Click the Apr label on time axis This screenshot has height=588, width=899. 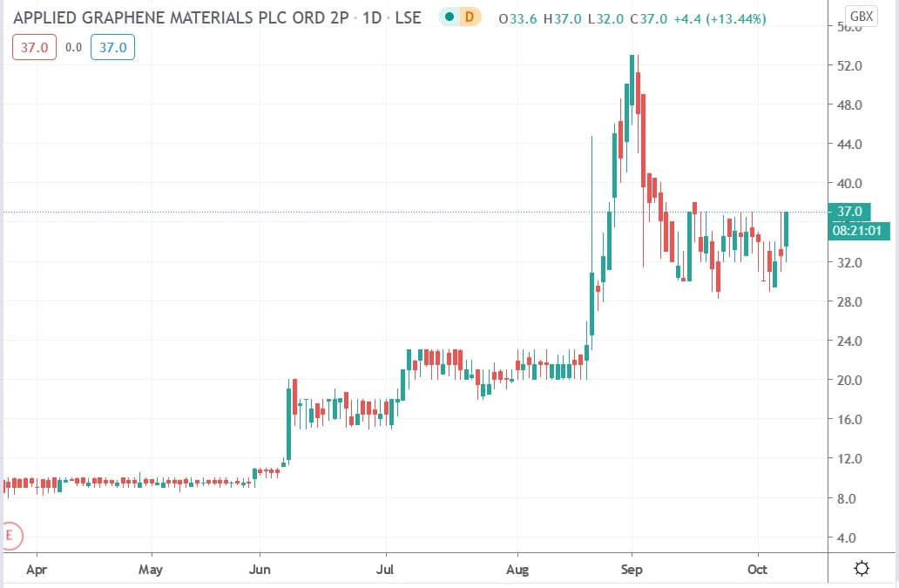click(36, 569)
